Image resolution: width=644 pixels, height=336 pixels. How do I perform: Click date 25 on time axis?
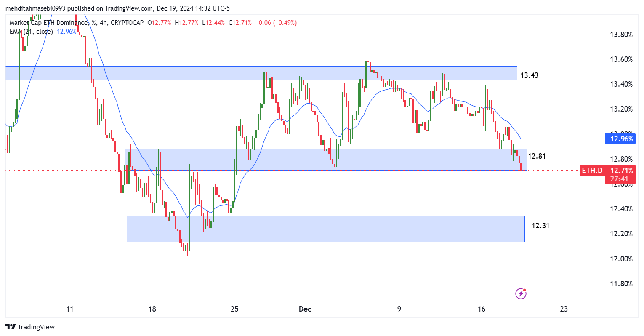pyautogui.click(x=234, y=309)
